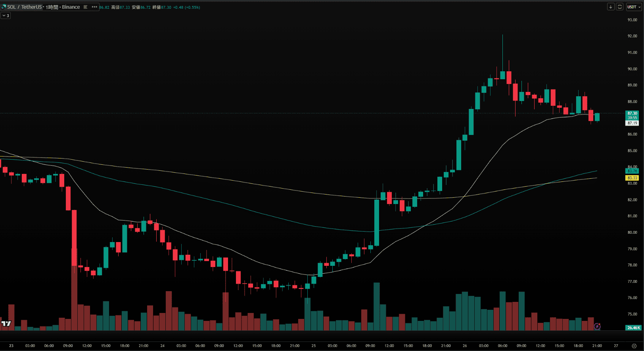
Task: Open chart settings via hexagon gear icon
Action: [634, 346]
